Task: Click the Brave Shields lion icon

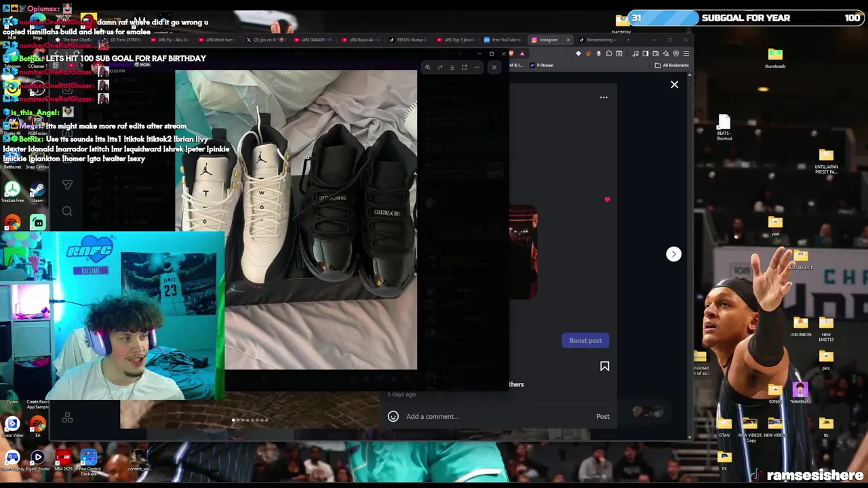Action: tap(511, 54)
